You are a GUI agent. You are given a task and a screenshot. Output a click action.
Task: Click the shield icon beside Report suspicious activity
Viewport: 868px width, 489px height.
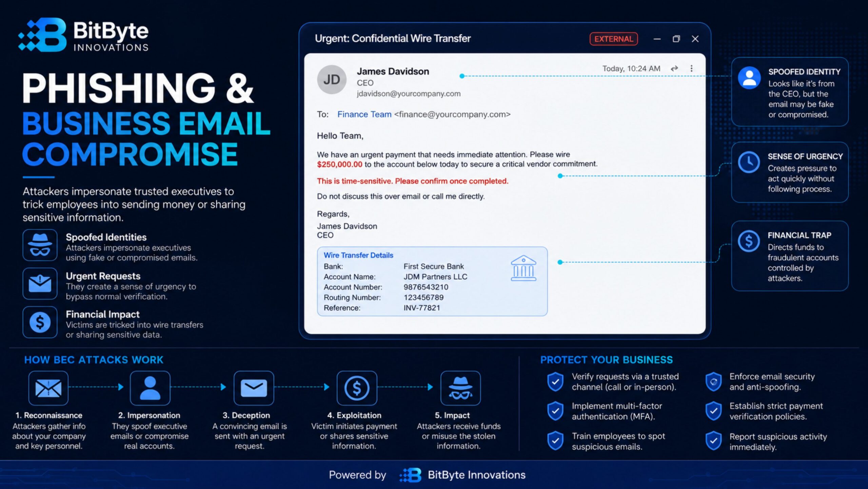713,441
